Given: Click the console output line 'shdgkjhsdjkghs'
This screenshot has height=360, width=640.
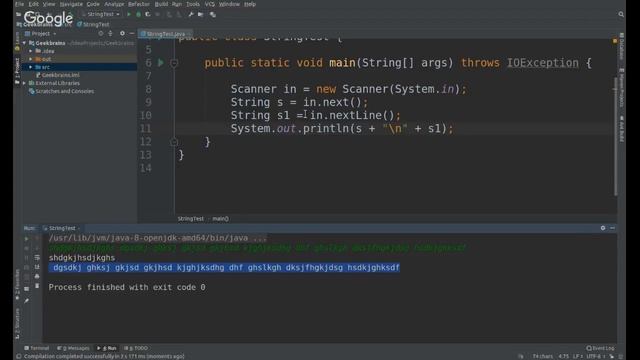Looking at the screenshot, I should coord(82,258).
